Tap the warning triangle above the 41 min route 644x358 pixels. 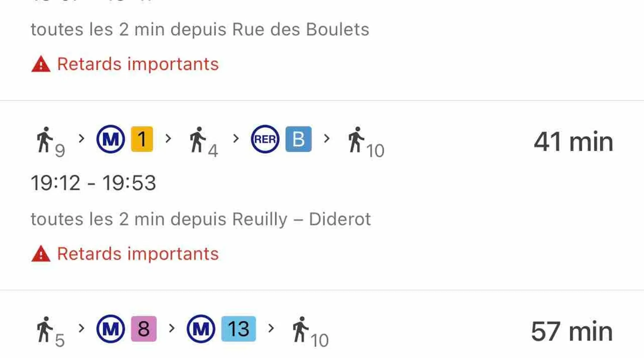click(41, 64)
